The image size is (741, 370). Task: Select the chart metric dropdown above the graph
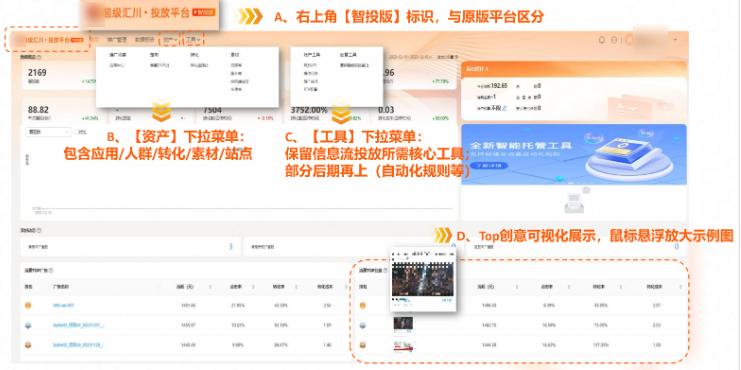pos(47,132)
